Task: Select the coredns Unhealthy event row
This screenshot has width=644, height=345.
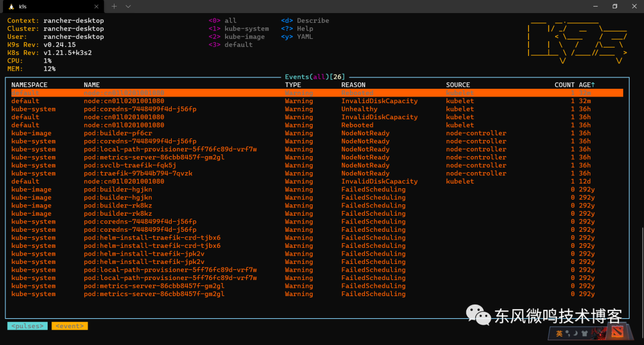Action: coord(317,109)
